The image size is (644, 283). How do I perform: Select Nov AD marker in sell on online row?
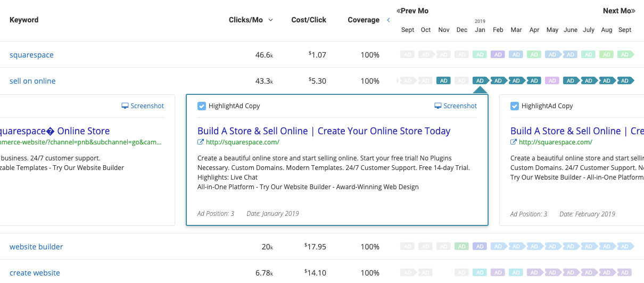pyautogui.click(x=444, y=81)
